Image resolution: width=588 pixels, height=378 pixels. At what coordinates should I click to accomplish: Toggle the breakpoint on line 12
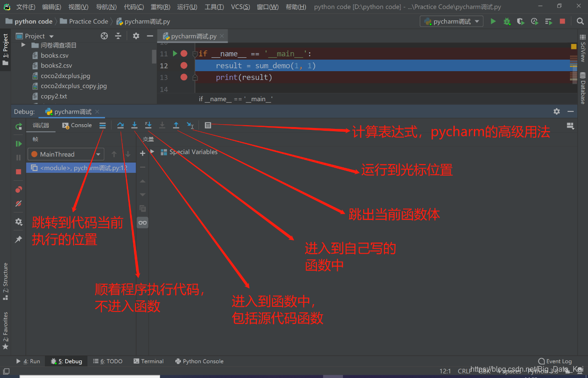(x=184, y=66)
